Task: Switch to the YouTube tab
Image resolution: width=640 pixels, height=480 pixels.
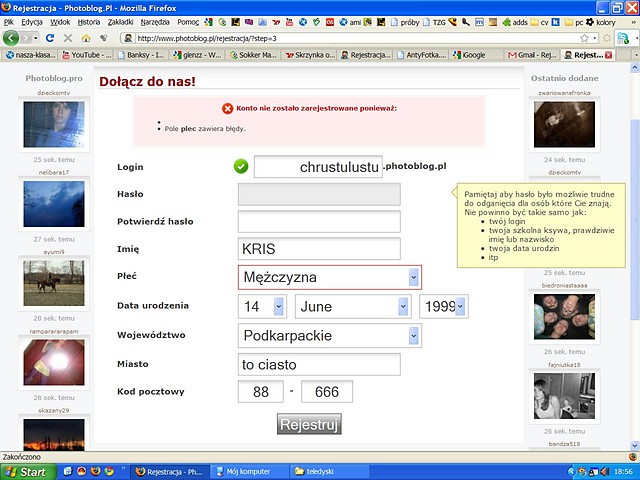Action: [x=87, y=55]
